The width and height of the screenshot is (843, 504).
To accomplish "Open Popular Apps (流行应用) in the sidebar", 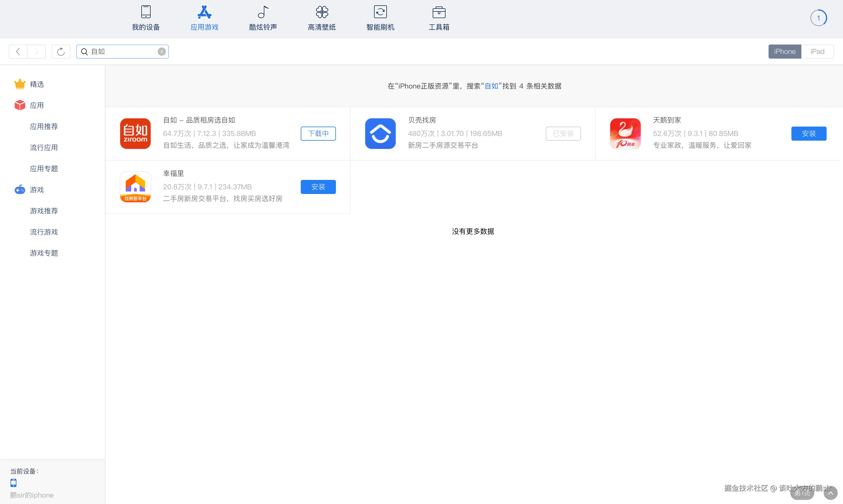I will coord(44,147).
